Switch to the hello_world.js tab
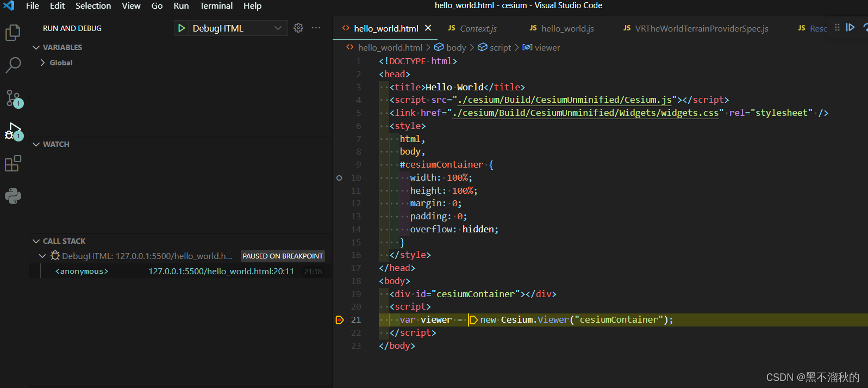 562,28
